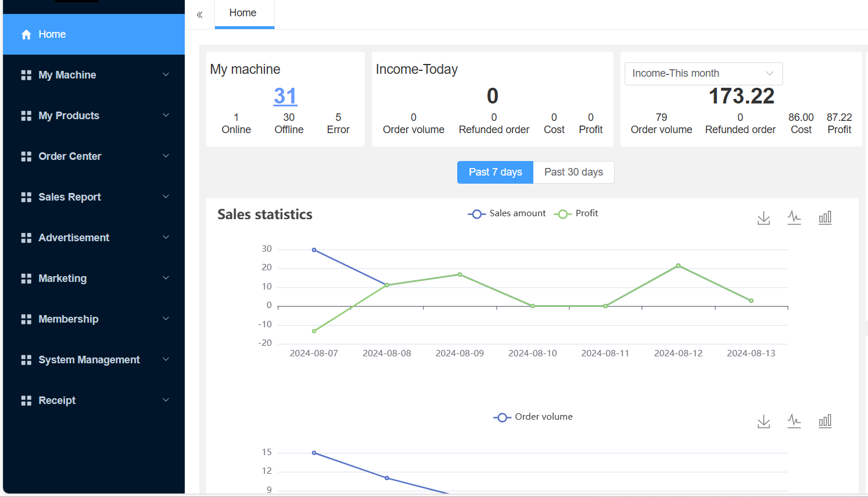Download the Sales statistics chart image
The width and height of the screenshot is (868, 497).
763,218
